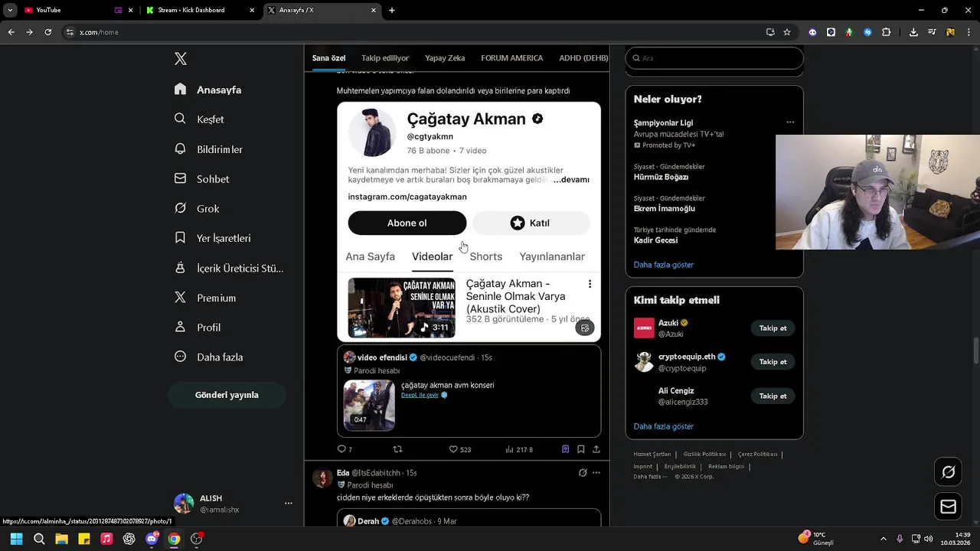Open taskbar search

(39, 539)
